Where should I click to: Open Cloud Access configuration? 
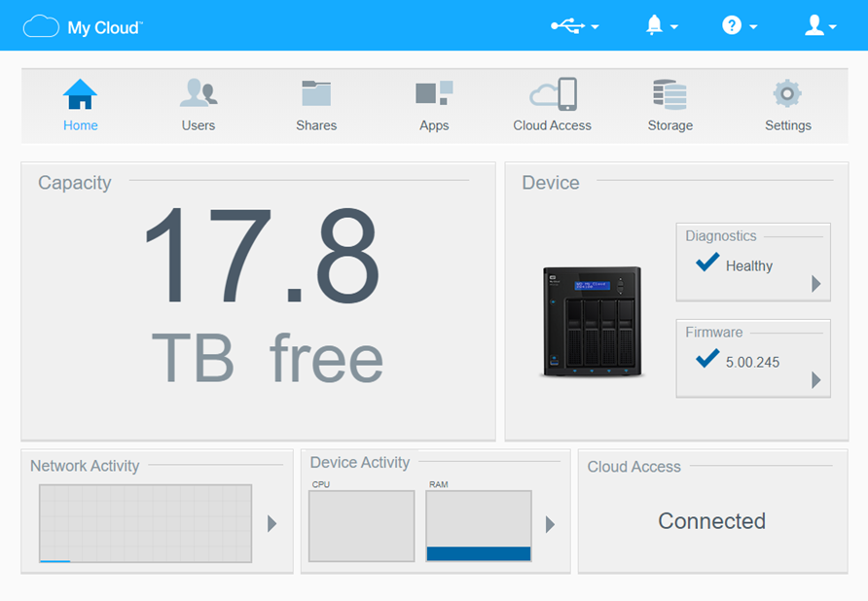point(552,102)
